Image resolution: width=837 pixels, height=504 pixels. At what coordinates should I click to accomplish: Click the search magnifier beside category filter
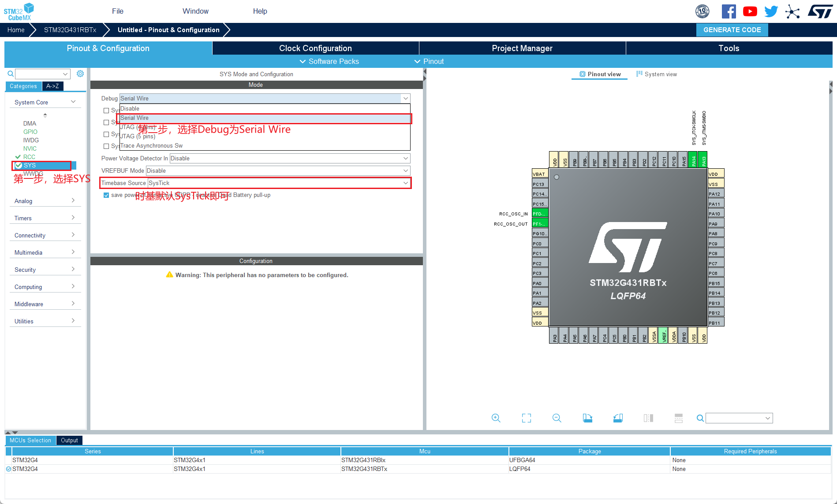pos(11,74)
